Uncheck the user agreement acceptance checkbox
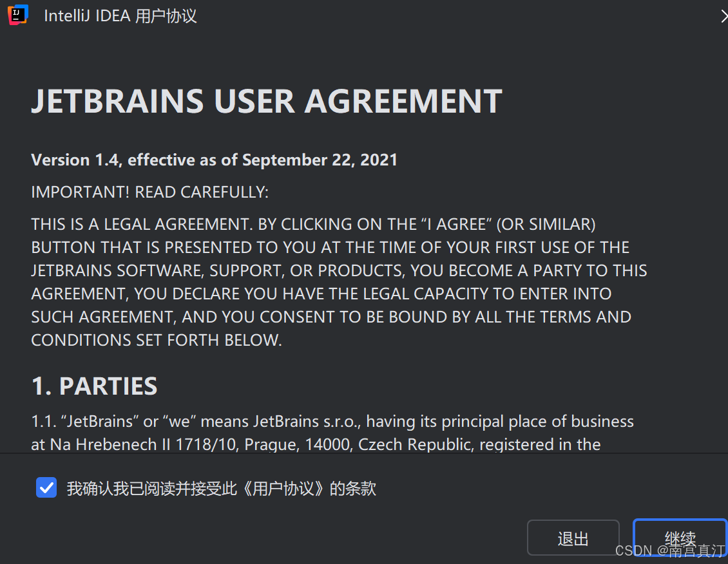Image resolution: width=728 pixels, height=564 pixels. coord(46,487)
